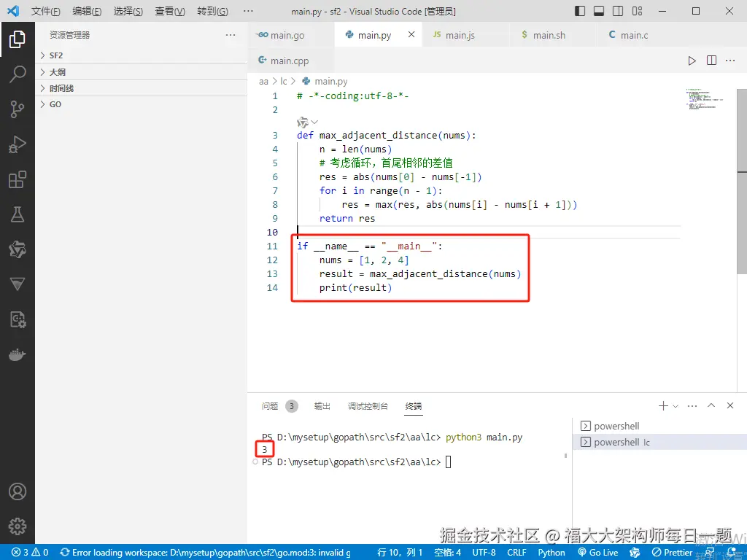Open the Search view in the activity bar
Viewport: 747px width, 560px height.
[x=18, y=74]
